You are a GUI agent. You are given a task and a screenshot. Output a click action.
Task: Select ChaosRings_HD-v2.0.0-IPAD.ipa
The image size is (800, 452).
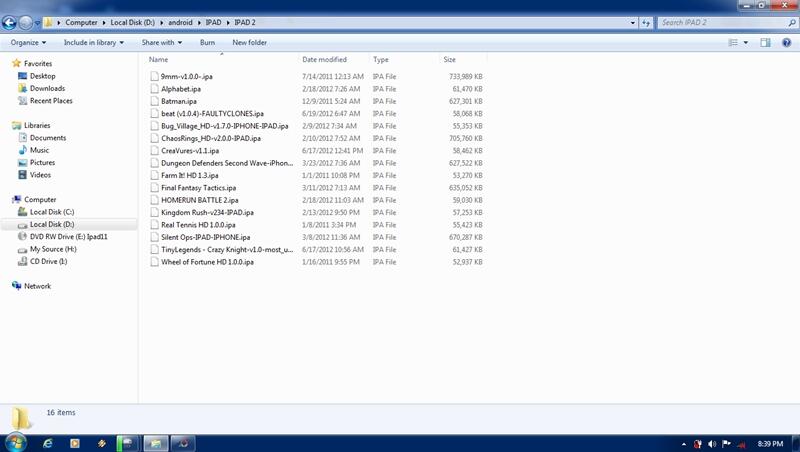click(x=211, y=138)
